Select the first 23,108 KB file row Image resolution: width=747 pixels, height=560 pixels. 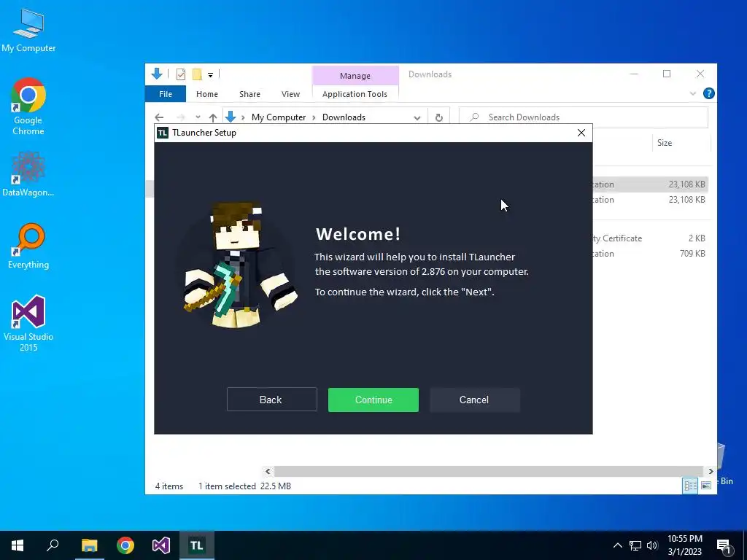pos(650,184)
